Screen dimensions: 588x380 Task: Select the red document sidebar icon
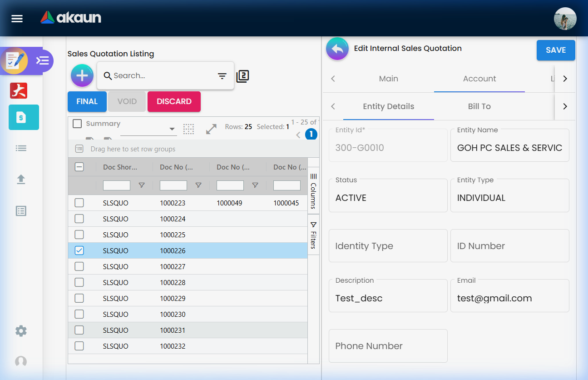coord(18,90)
